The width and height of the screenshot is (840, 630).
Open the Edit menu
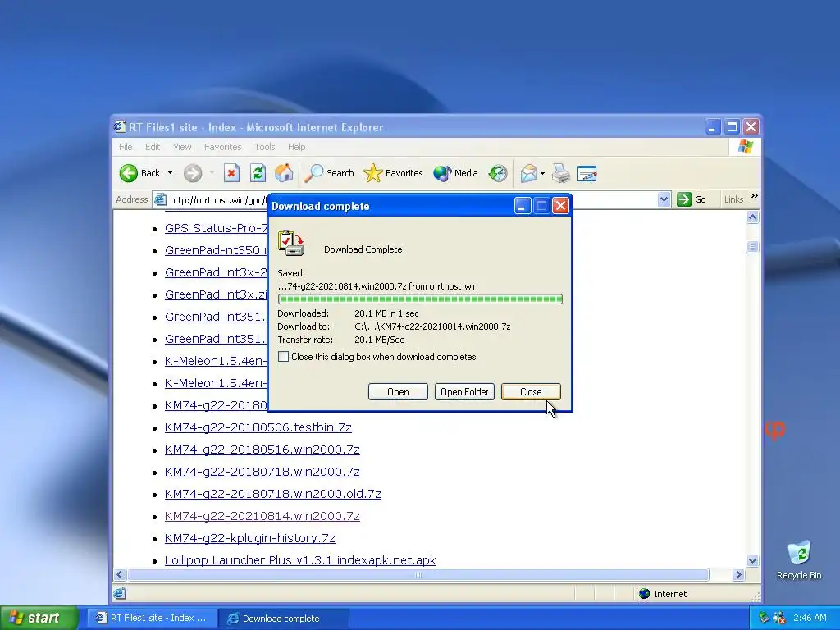[153, 147]
